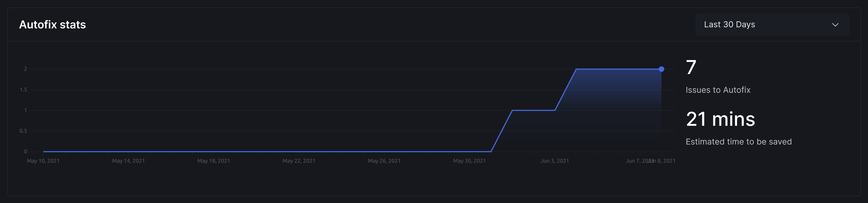868x203 pixels.
Task: Select the May 10, 2021 axis label
Action: pos(43,161)
